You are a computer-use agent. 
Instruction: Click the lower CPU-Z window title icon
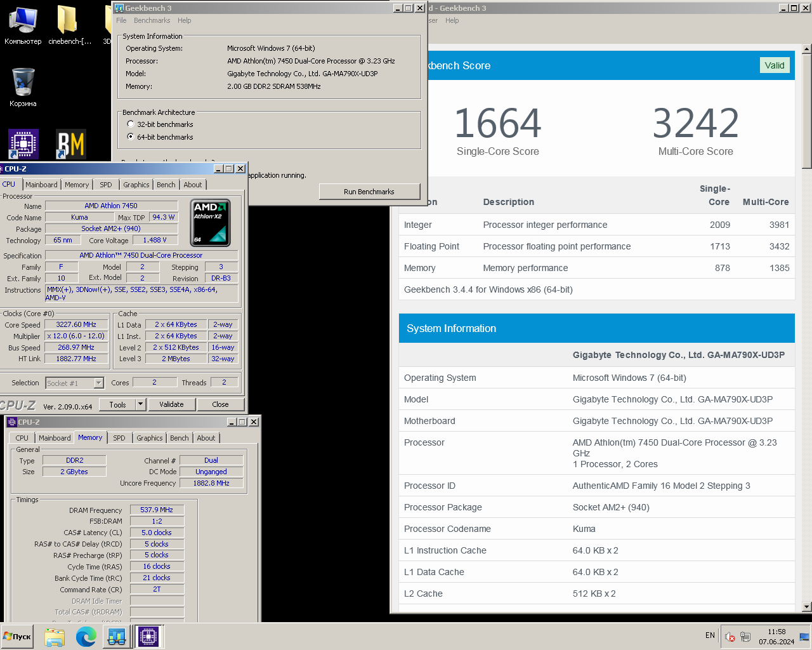point(12,422)
